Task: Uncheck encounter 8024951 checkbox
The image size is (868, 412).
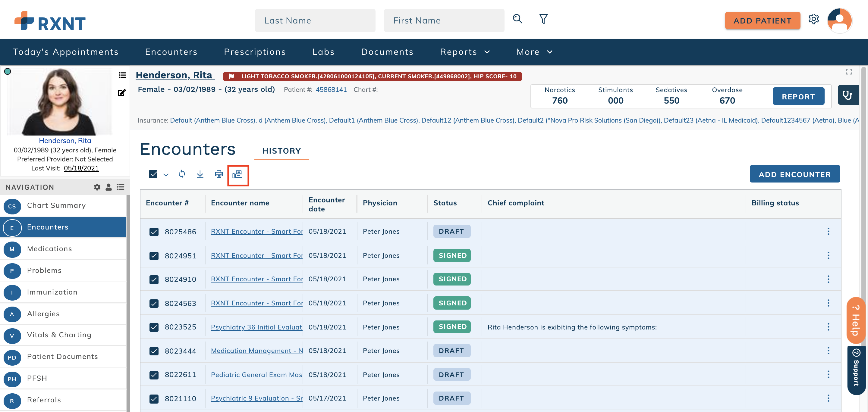Action: pos(154,256)
